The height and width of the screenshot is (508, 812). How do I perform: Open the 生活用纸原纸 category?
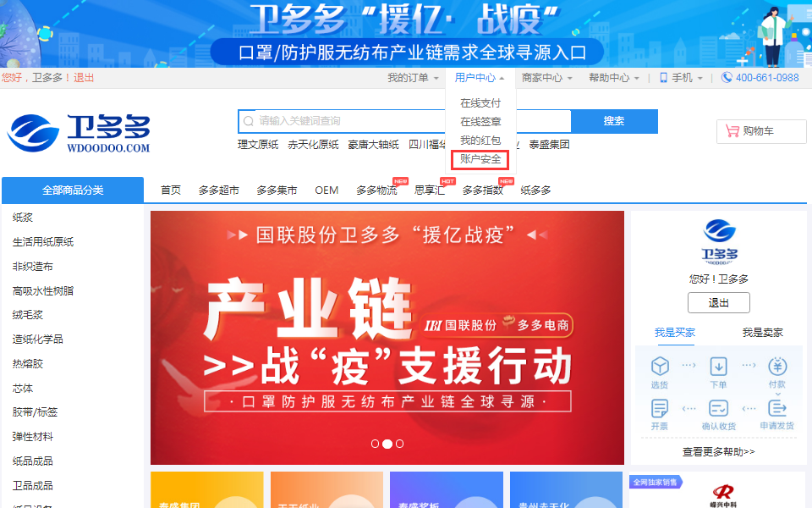(x=43, y=242)
